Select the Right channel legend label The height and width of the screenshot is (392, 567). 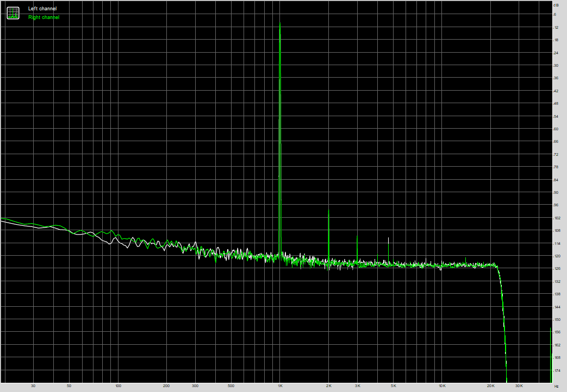pos(43,17)
